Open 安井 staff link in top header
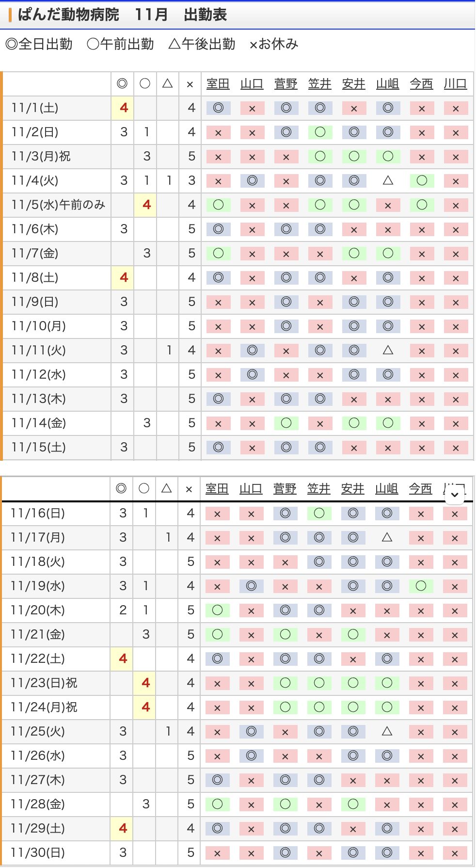 (353, 84)
